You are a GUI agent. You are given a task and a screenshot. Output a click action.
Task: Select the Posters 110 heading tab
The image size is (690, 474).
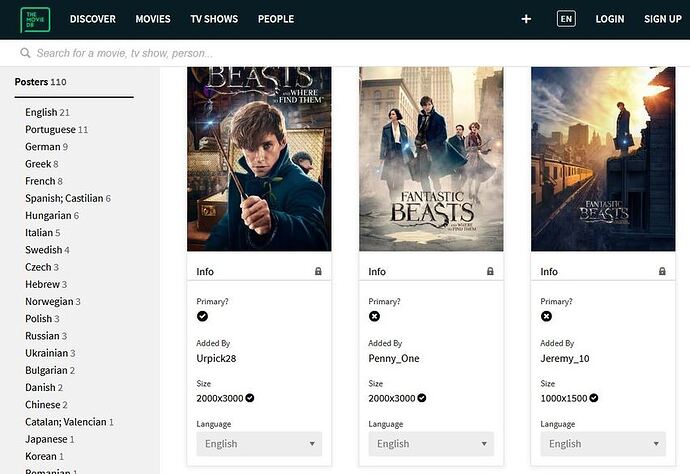click(x=40, y=82)
